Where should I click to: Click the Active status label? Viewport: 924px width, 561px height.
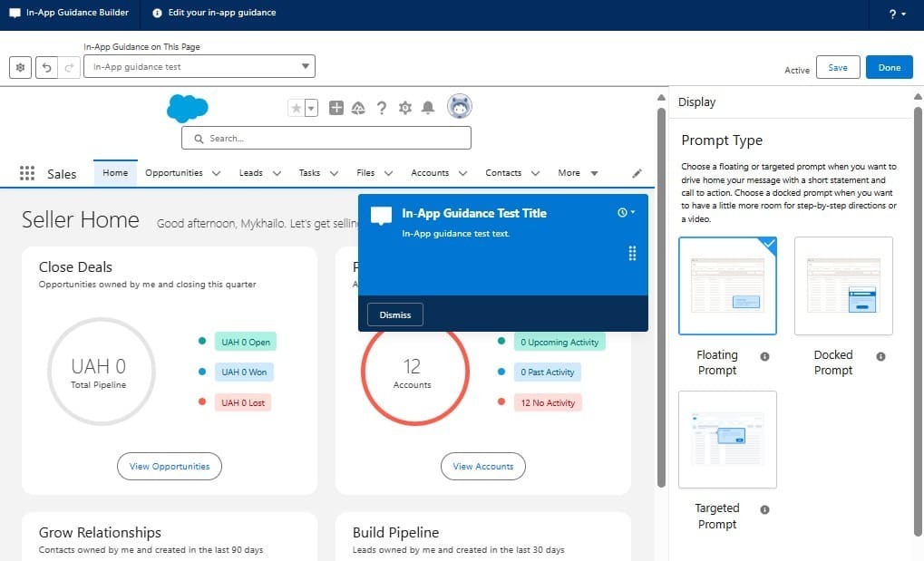click(x=797, y=70)
